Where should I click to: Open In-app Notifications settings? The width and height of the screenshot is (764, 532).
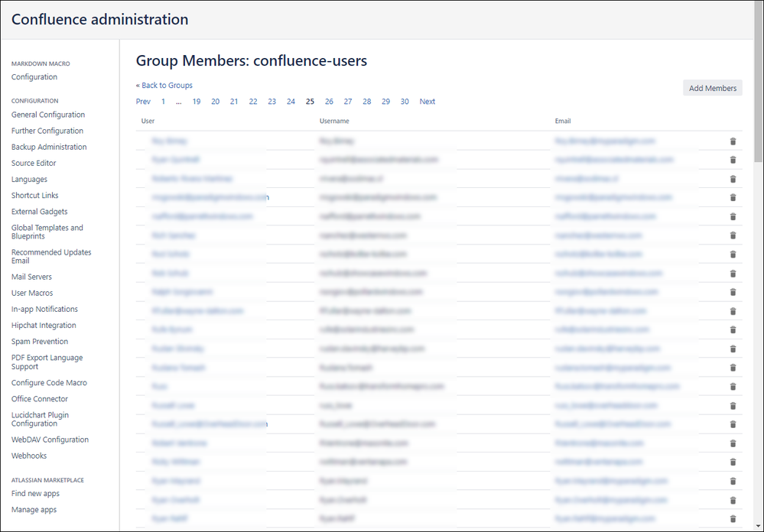click(x=44, y=309)
